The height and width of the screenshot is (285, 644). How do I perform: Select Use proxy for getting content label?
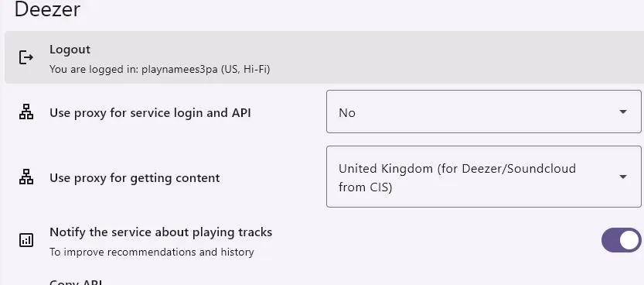[135, 177]
